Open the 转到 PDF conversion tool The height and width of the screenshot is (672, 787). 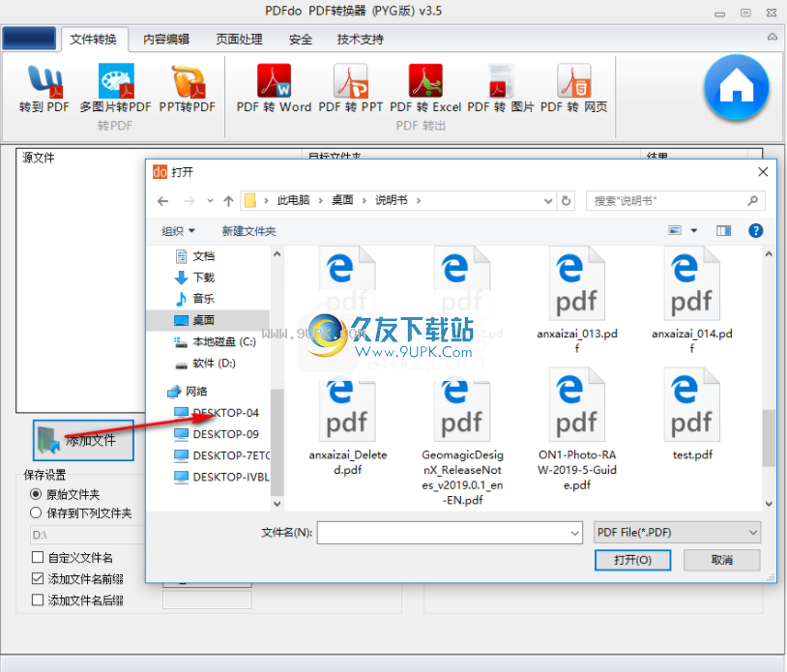(x=44, y=89)
